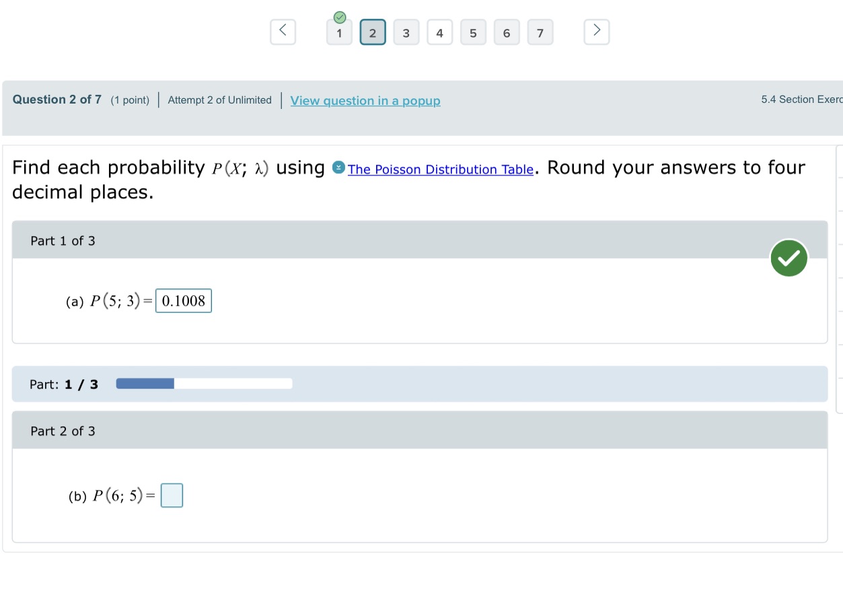Screen dimensions: 843x616
Task: Jump to question 3
Action: pos(406,32)
